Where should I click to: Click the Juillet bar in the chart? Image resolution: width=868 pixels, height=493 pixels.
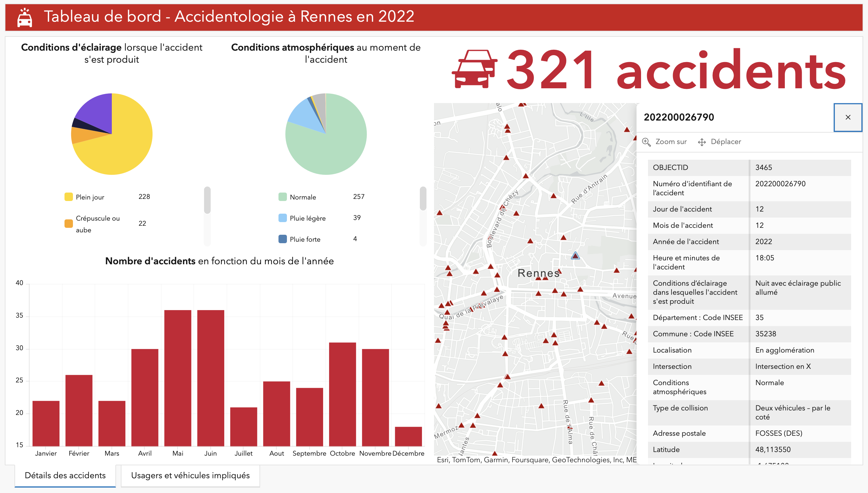tap(244, 427)
